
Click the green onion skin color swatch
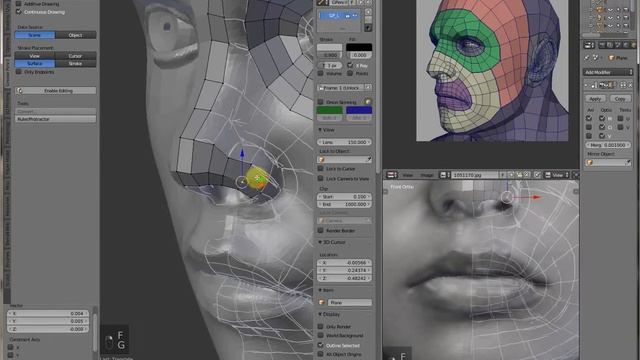329,110
